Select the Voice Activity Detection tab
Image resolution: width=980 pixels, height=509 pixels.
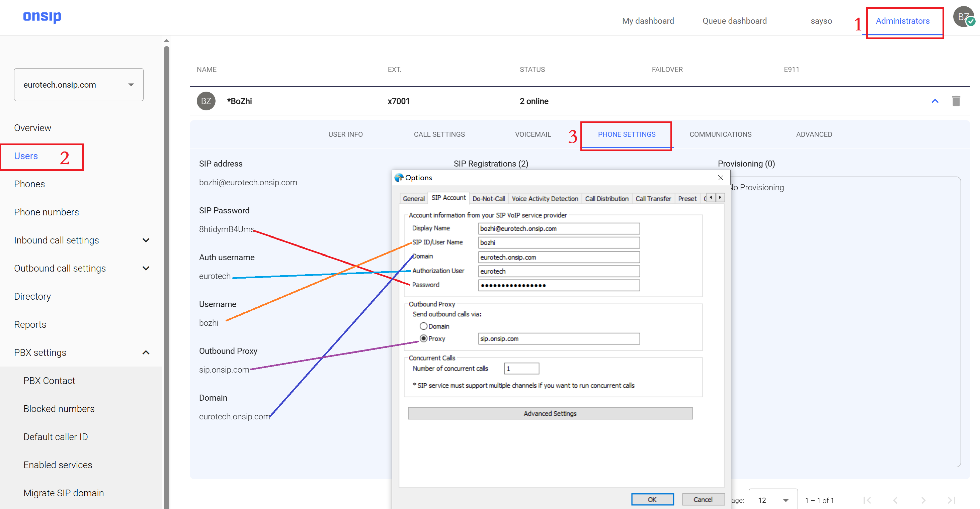545,198
